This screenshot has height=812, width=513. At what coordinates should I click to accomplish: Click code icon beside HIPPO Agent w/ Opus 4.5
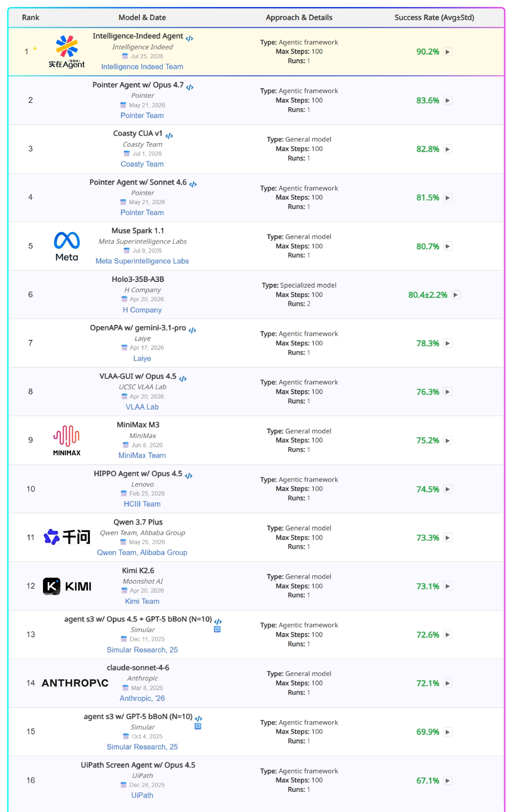coord(189,476)
